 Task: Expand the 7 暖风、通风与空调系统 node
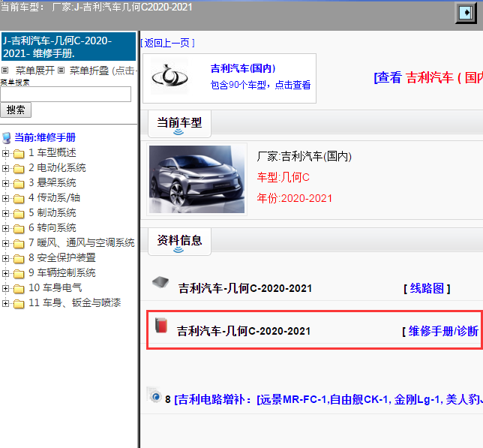point(5,243)
